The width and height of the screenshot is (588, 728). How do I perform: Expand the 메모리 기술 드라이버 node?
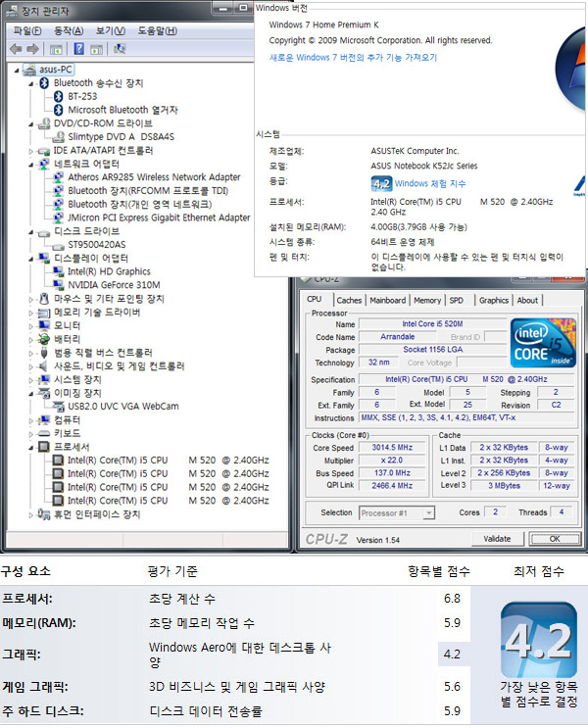click(x=30, y=313)
